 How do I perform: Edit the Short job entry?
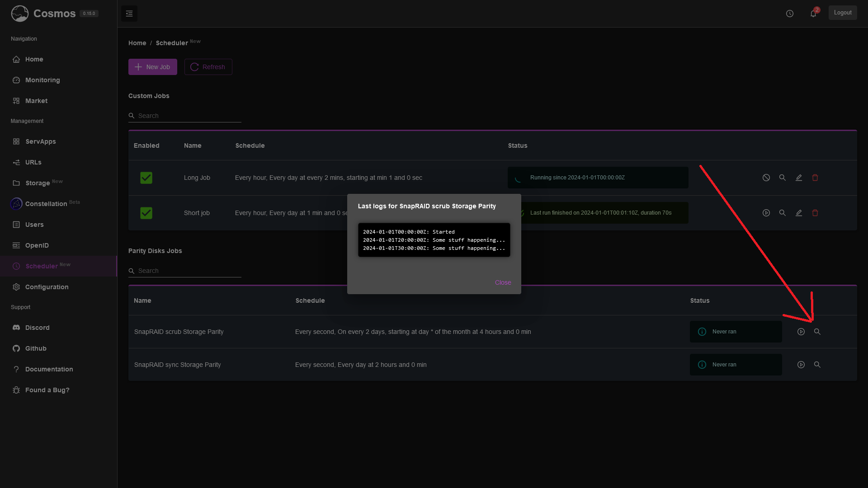point(799,213)
